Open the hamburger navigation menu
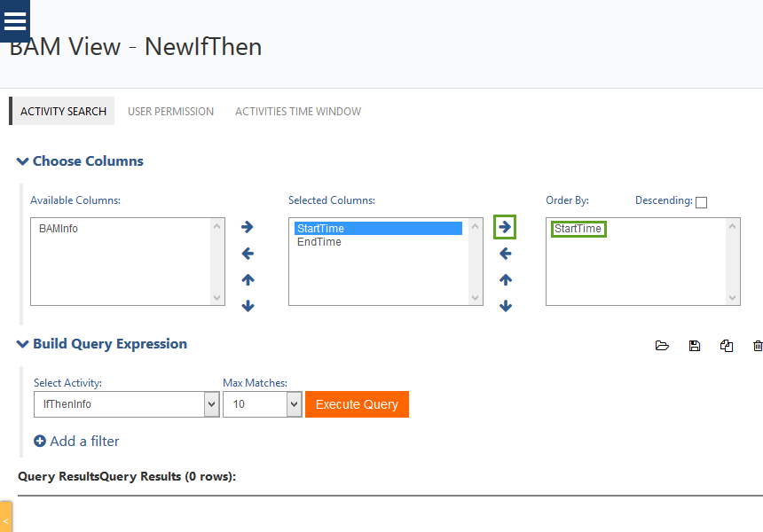The height and width of the screenshot is (532, 763). click(15, 20)
